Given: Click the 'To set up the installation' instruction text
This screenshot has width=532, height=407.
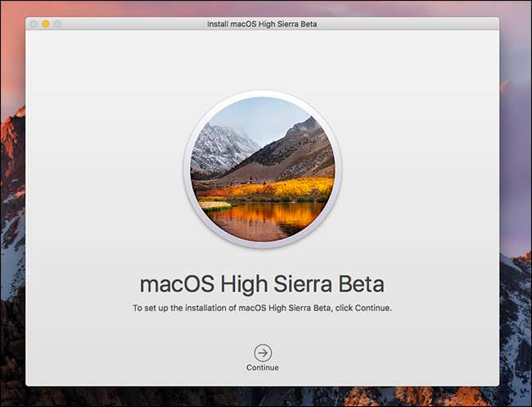Looking at the screenshot, I should (x=262, y=308).
